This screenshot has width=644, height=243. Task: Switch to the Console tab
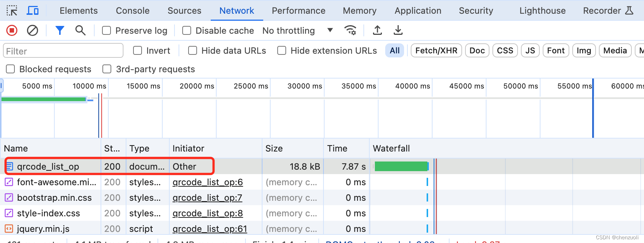click(133, 11)
